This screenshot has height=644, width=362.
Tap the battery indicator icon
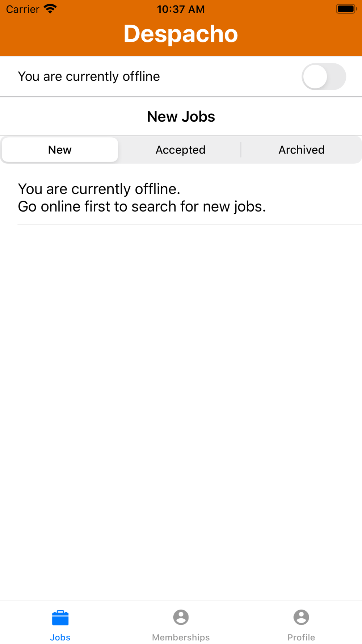click(346, 9)
